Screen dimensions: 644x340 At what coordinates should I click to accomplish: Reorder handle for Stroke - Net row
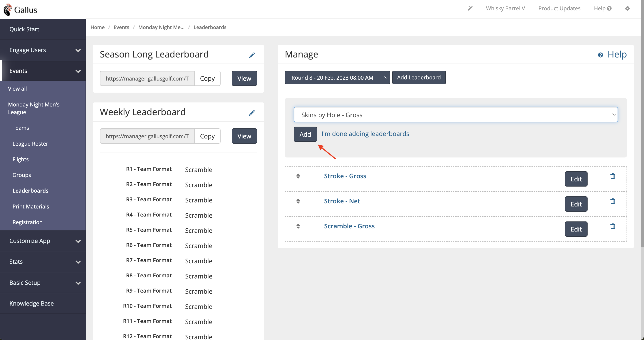[x=298, y=201]
